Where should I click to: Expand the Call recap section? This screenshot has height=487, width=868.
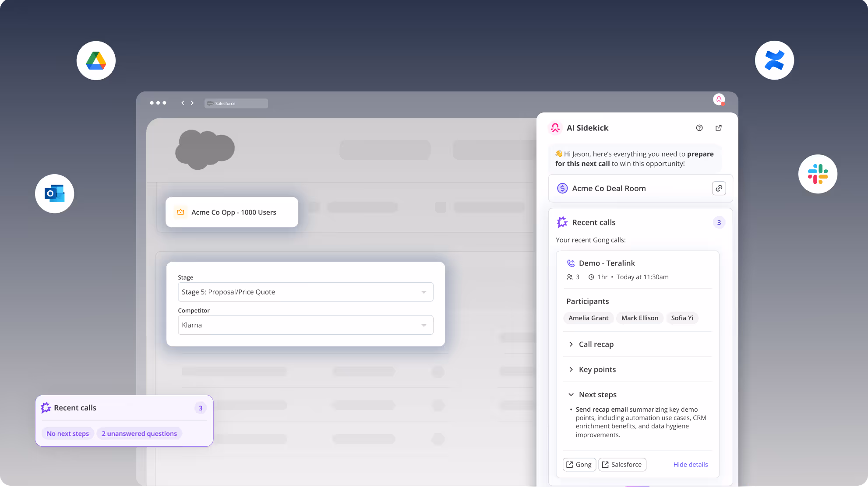coord(596,344)
